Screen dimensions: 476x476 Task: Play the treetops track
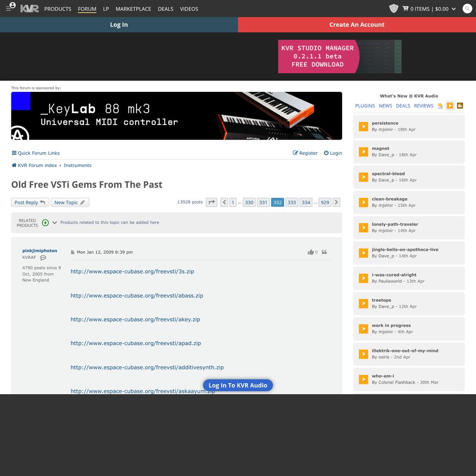(363, 303)
